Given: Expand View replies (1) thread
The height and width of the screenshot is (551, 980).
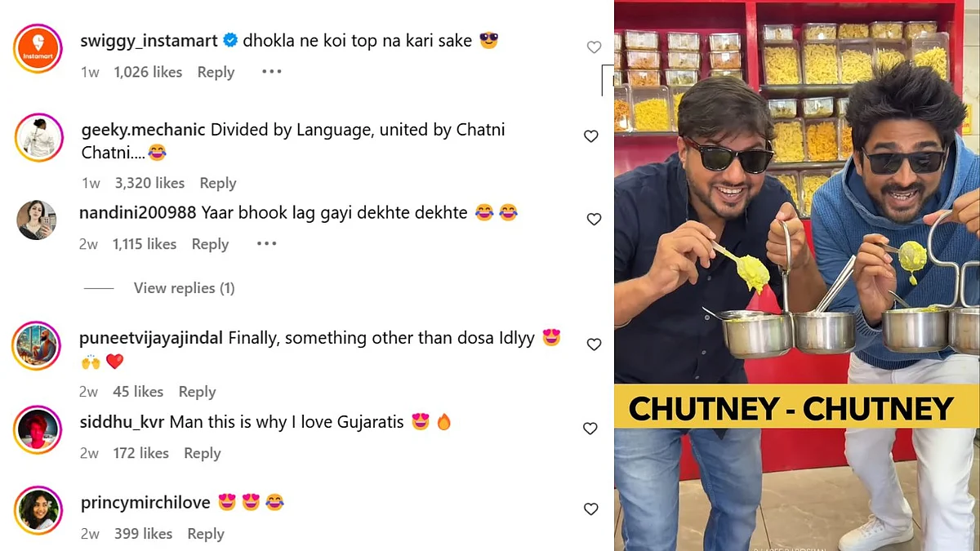Looking at the screenshot, I should click(x=184, y=288).
